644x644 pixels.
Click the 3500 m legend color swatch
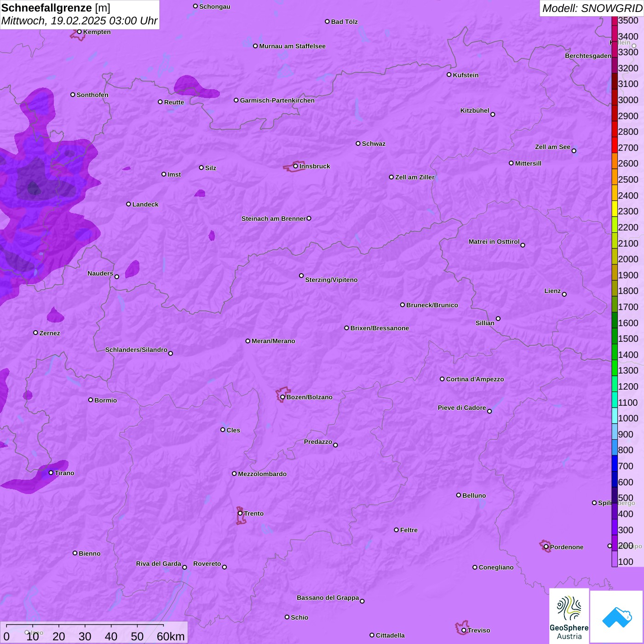pos(615,21)
